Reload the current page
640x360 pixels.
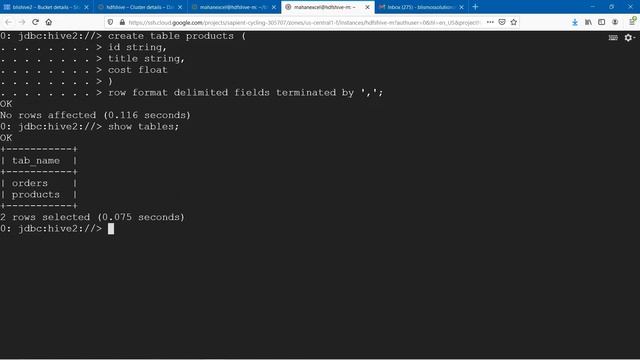35,22
